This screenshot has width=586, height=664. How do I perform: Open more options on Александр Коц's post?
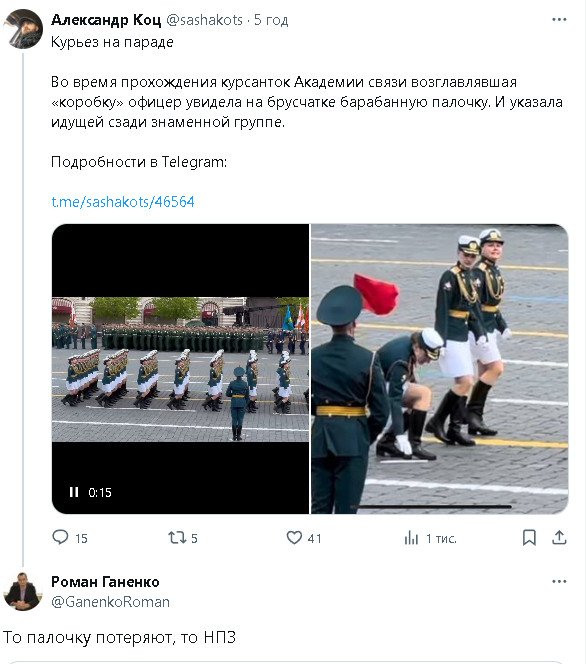(559, 19)
